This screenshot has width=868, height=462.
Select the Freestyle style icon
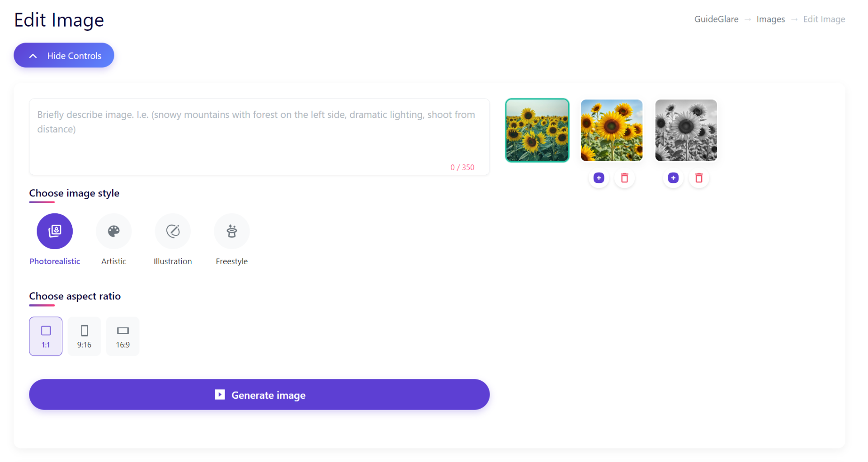click(232, 231)
